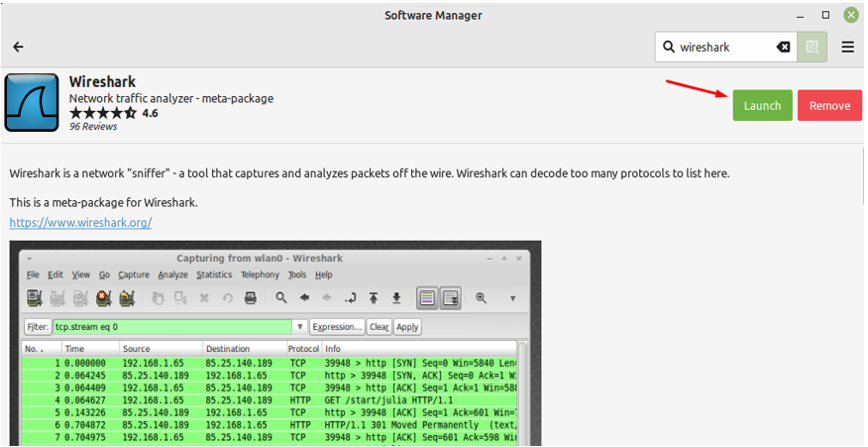This screenshot has height=447, width=868.
Task: Open Help menu in Wireshark preview
Action: 323,275
